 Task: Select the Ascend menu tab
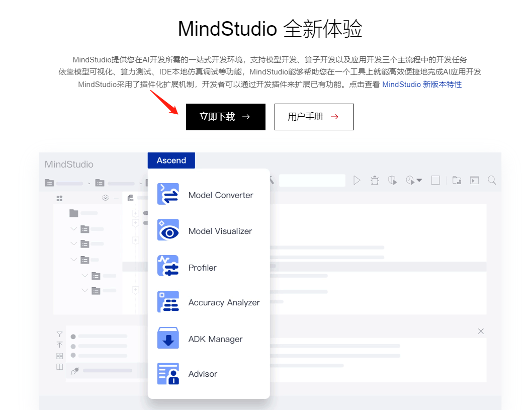point(171,160)
